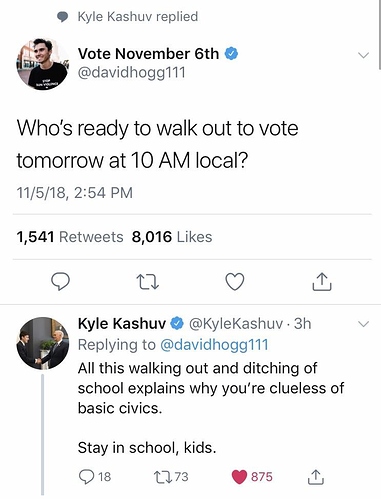
Task: Open the blue @davidhogg111 mention link
Action: tap(214, 345)
